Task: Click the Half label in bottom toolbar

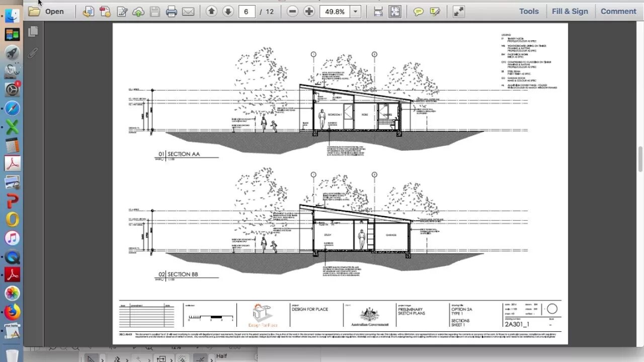Action: click(x=222, y=356)
